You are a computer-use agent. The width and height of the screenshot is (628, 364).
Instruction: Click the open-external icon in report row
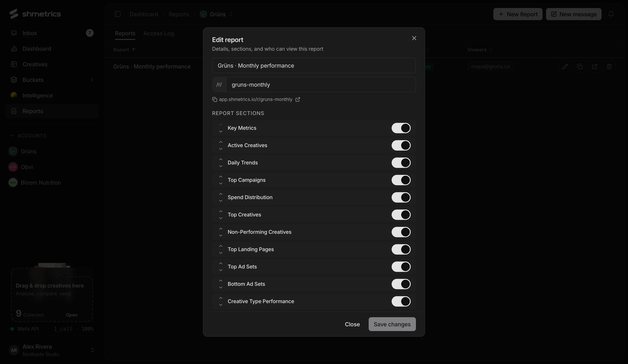(595, 67)
